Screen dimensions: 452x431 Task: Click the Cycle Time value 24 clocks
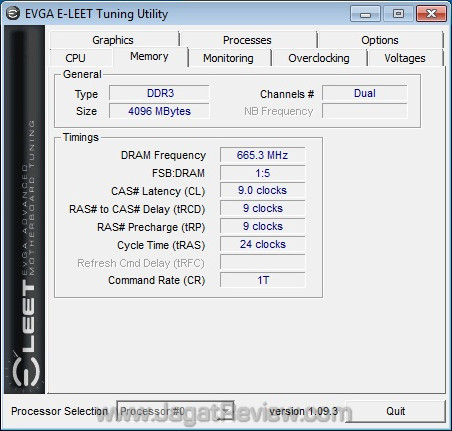click(x=263, y=244)
